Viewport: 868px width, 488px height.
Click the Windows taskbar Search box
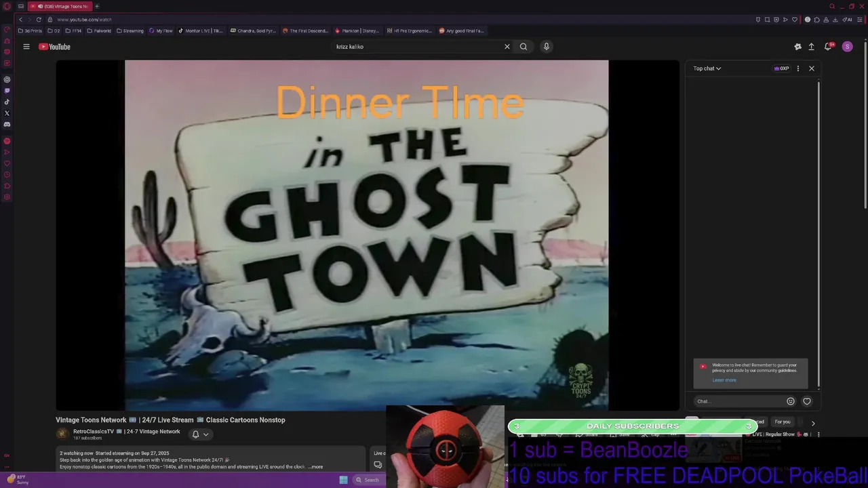[368, 480]
